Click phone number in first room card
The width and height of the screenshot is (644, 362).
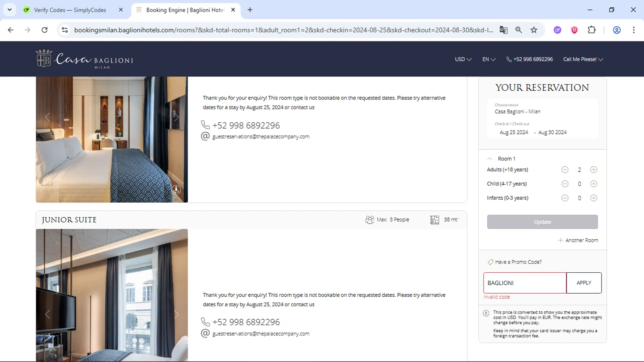(246, 125)
